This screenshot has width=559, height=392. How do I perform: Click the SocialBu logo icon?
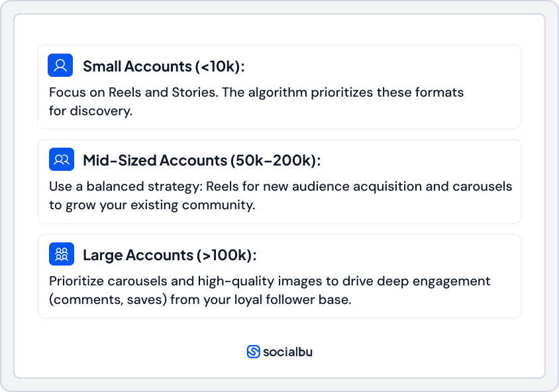click(x=253, y=352)
